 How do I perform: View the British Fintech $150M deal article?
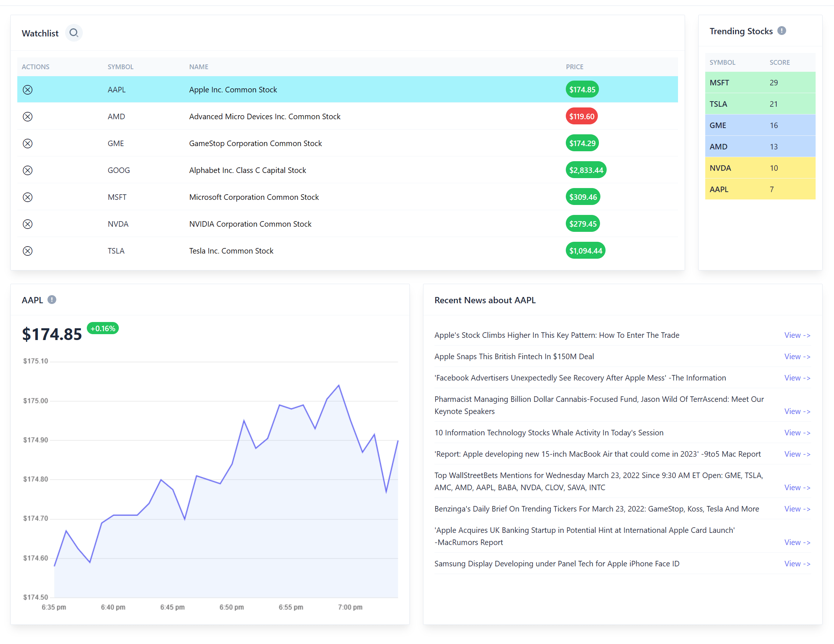pyautogui.click(x=797, y=356)
